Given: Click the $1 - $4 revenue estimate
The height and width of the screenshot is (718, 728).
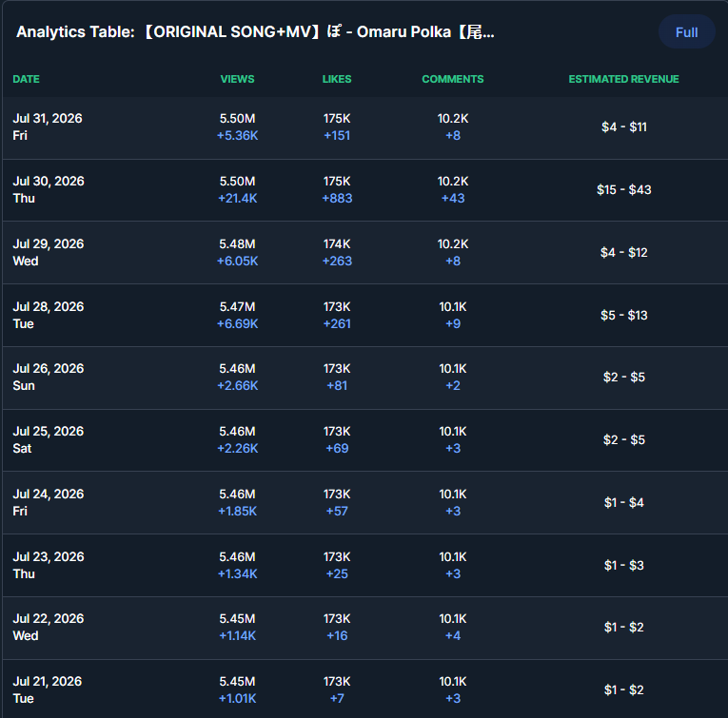Looking at the screenshot, I should coord(623,502).
